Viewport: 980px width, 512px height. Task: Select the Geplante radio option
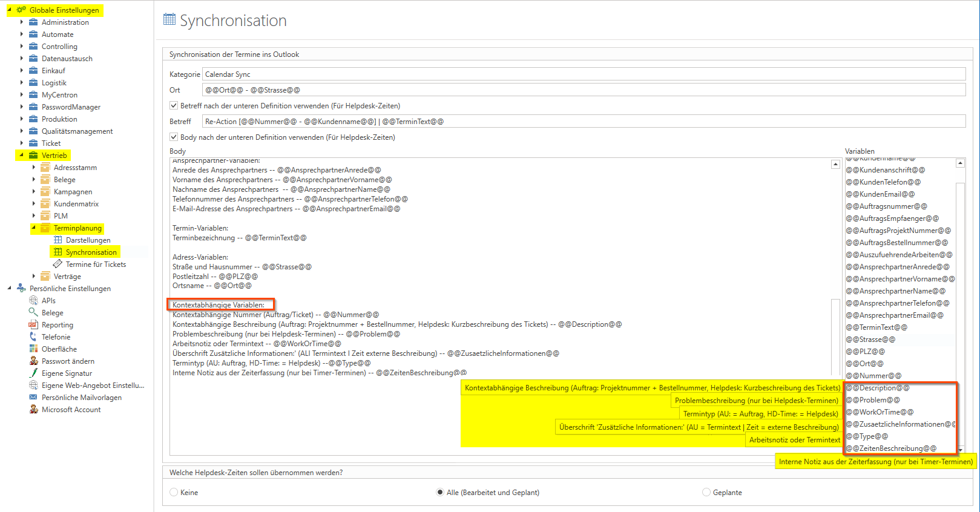click(706, 493)
